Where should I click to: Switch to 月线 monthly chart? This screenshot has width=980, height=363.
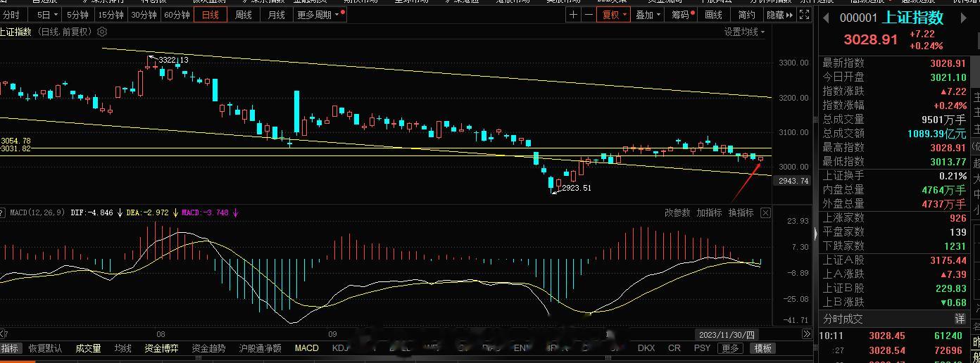pos(277,15)
